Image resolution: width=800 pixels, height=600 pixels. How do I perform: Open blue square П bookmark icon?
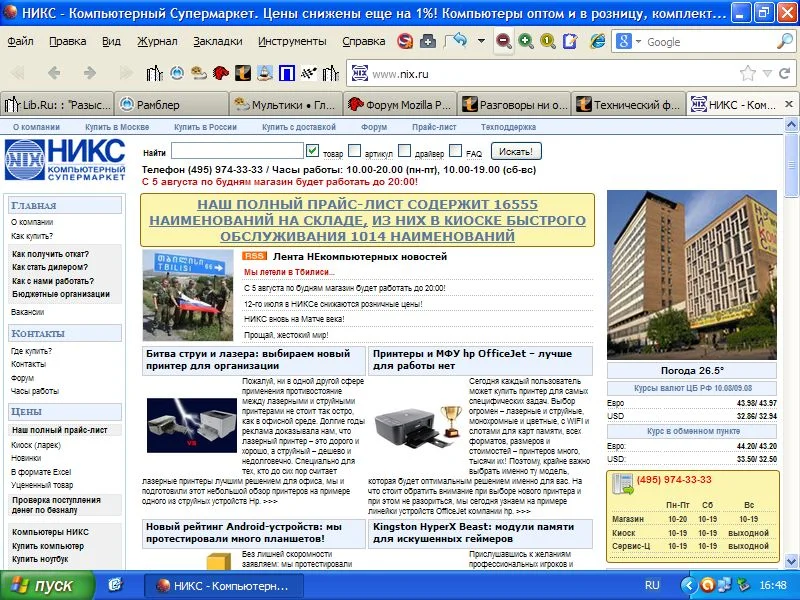(287, 73)
